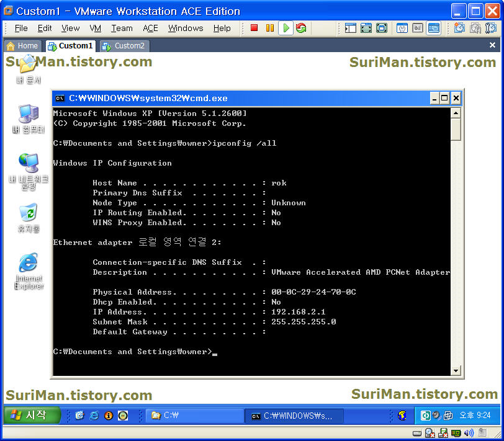The width and height of the screenshot is (504, 441).
Task: Open the snapshot manager icon
Action: (x=491, y=29)
